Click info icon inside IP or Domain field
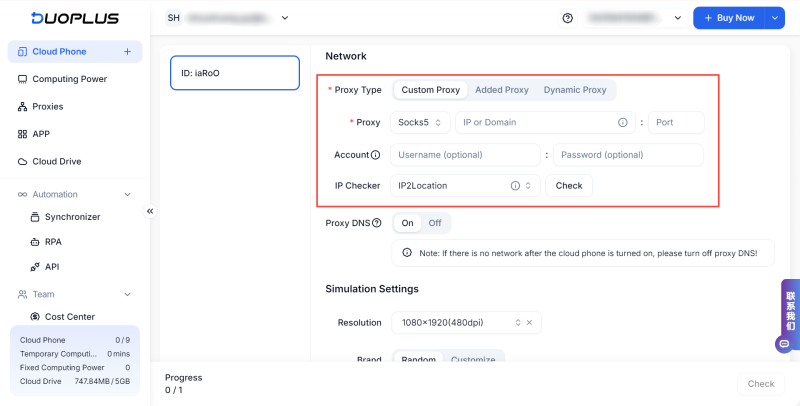 click(622, 122)
